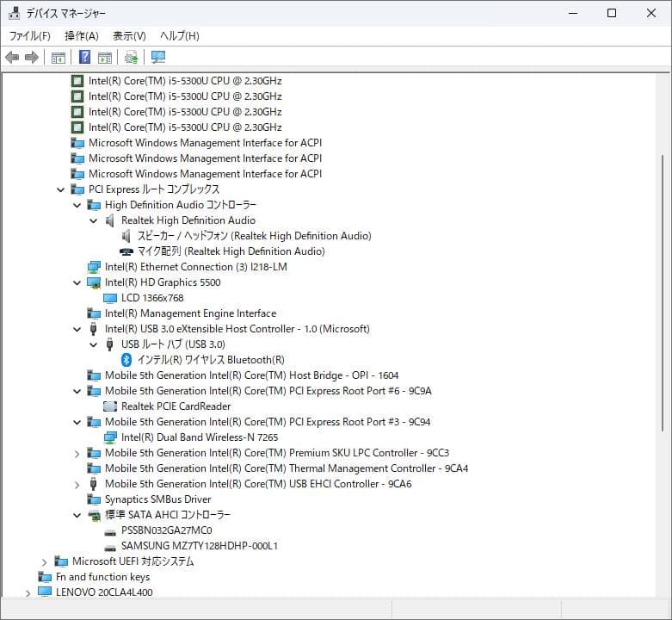
Task: Click the drive icon of SAMSUNG MZ7TY128HDHP-000L1
Action: point(110,547)
